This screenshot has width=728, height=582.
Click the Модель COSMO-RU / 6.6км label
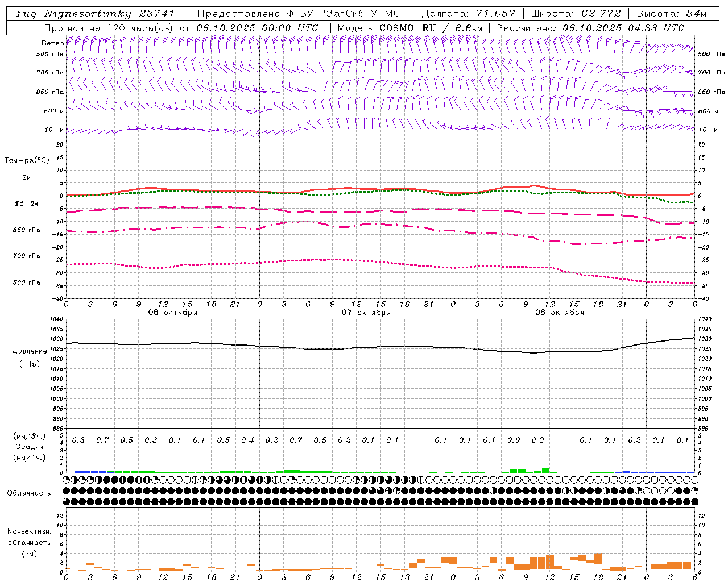tap(411, 28)
